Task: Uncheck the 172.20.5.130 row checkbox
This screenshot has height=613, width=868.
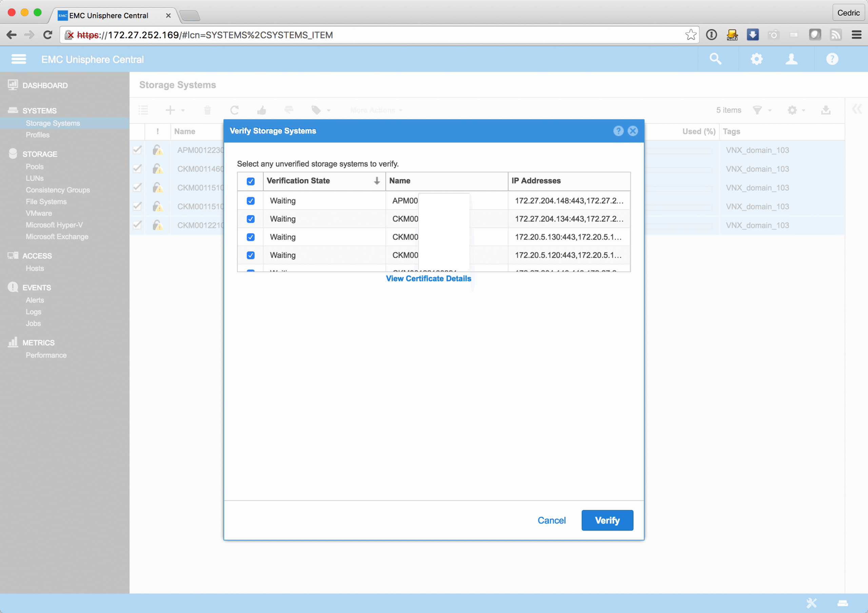Action: 250,237
